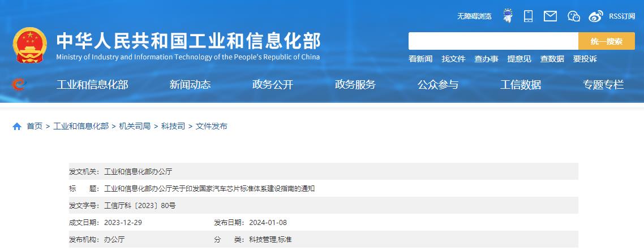
Task: Open the mobile version phone icon
Action: point(528,16)
